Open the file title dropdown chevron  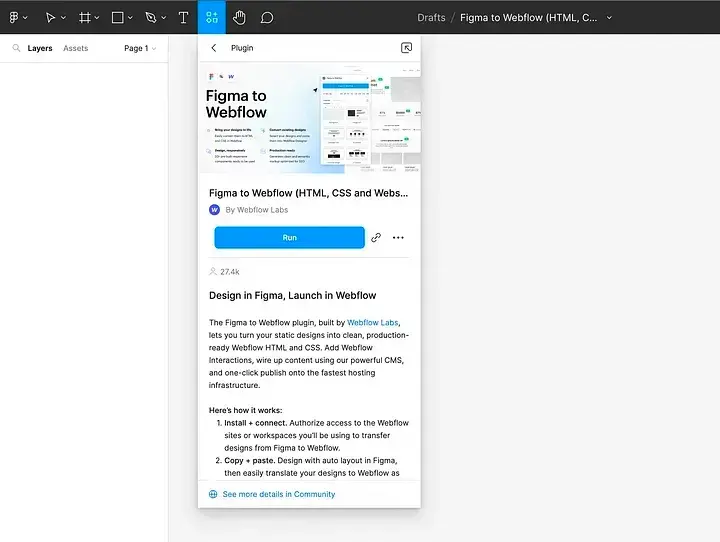point(609,18)
